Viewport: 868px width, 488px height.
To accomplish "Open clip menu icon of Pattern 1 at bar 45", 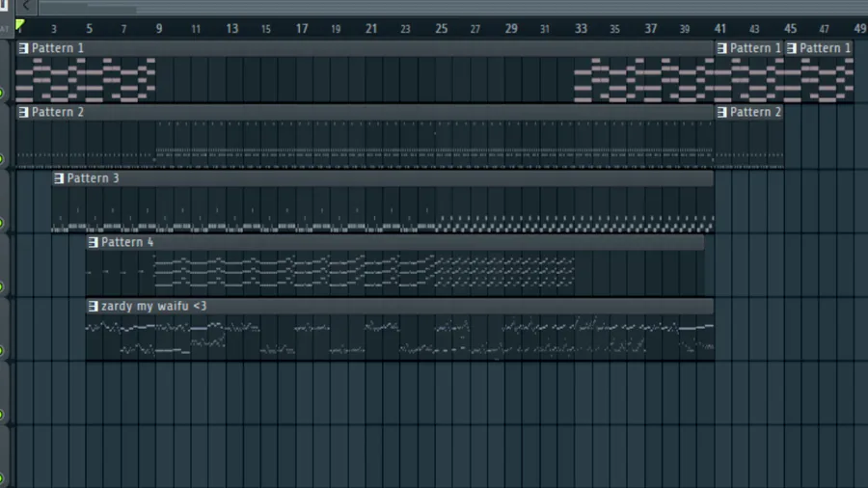I will (x=792, y=48).
